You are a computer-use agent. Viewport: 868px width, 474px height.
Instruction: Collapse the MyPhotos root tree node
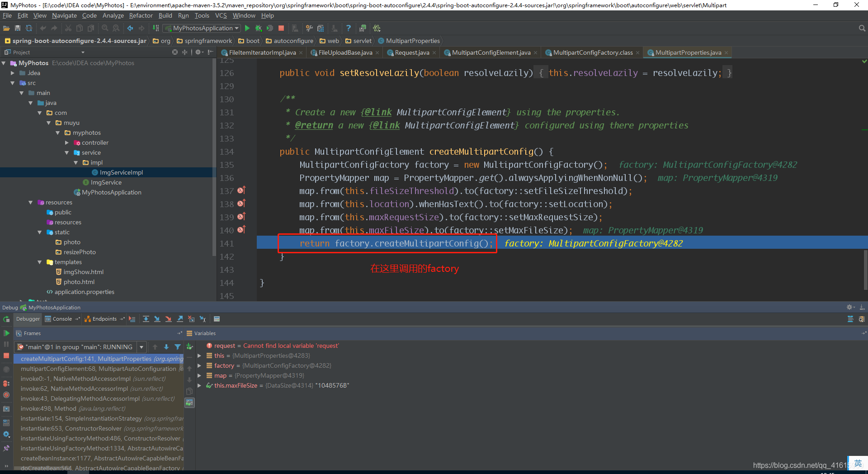click(x=4, y=63)
